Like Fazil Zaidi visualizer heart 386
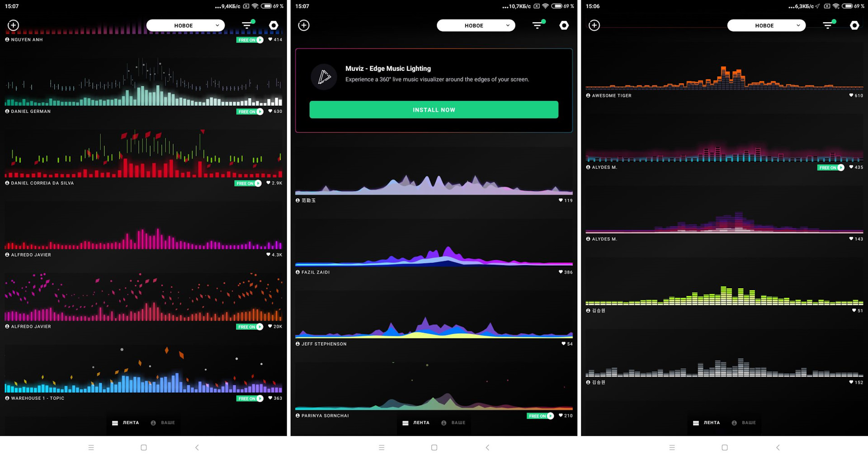The height and width of the screenshot is (459, 868). coord(561,272)
